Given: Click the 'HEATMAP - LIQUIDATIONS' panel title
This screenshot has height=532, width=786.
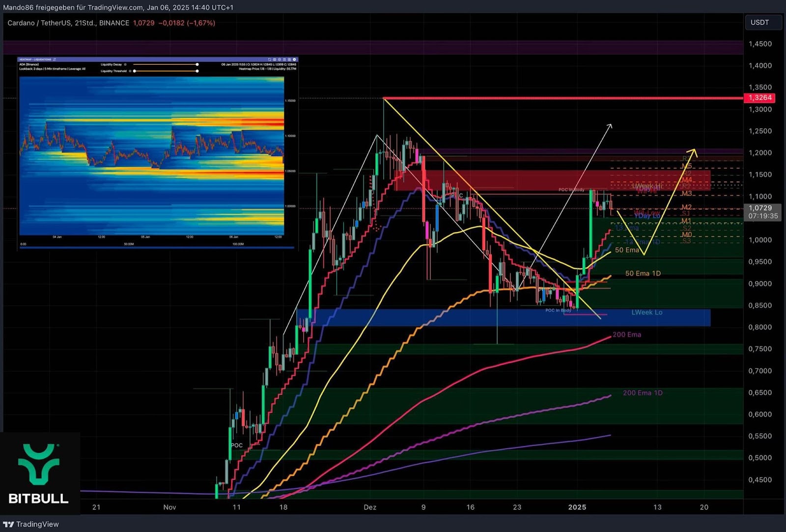Looking at the screenshot, I should coord(35,59).
